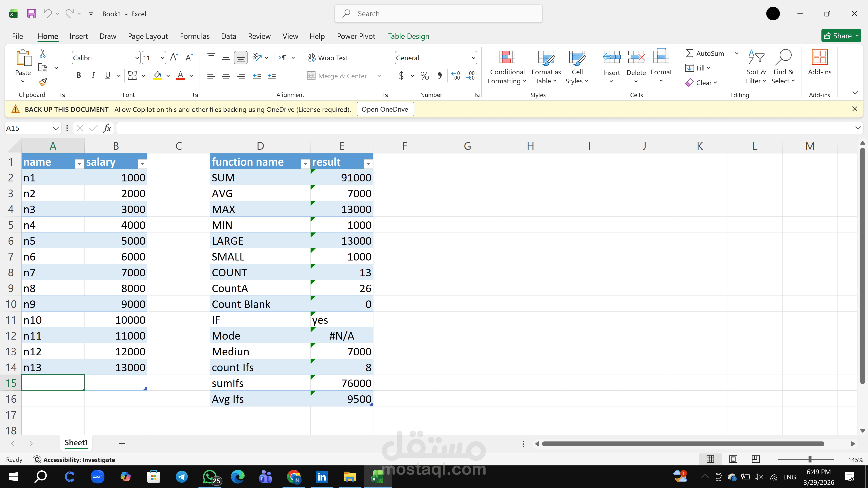868x488 pixels.
Task: Toggle middle vertical alignment
Action: coord(226,58)
